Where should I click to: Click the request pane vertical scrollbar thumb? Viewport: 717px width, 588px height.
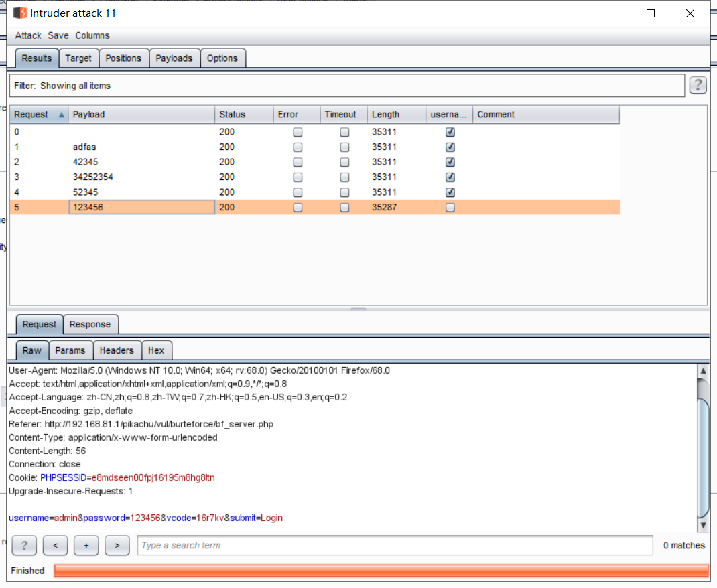(703, 457)
